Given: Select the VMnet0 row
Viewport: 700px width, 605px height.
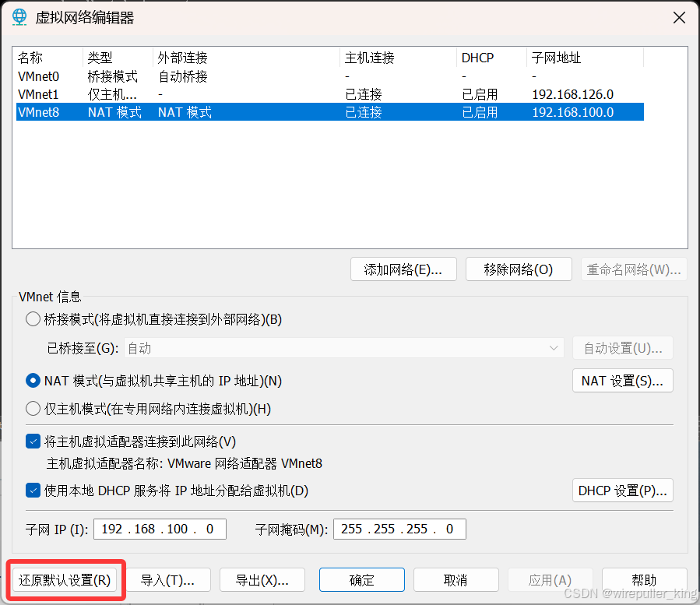Looking at the screenshot, I should tap(330, 76).
